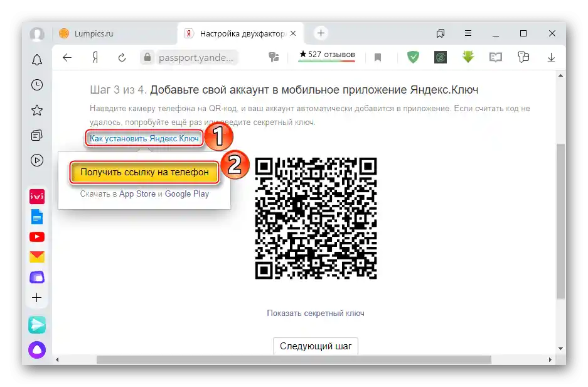Open notifications via the bell icon
Image resolution: width=588 pixels, height=387 pixels.
[x=37, y=60]
